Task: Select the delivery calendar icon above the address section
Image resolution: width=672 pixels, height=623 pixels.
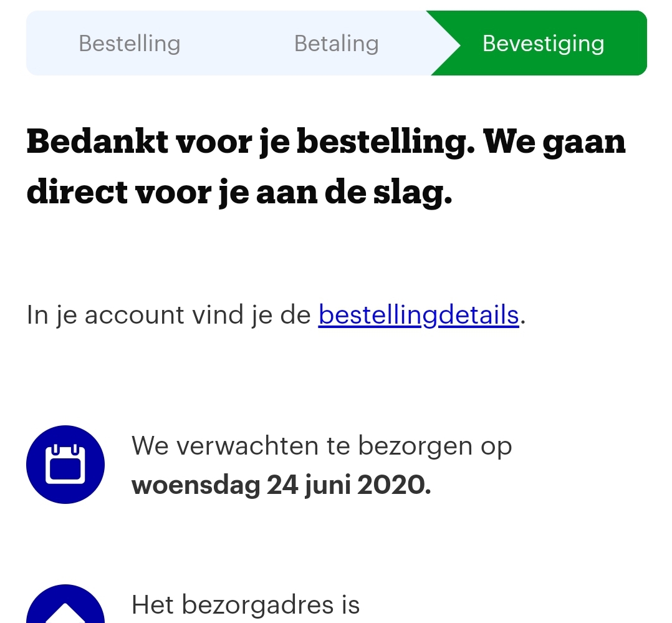Action: (x=65, y=464)
